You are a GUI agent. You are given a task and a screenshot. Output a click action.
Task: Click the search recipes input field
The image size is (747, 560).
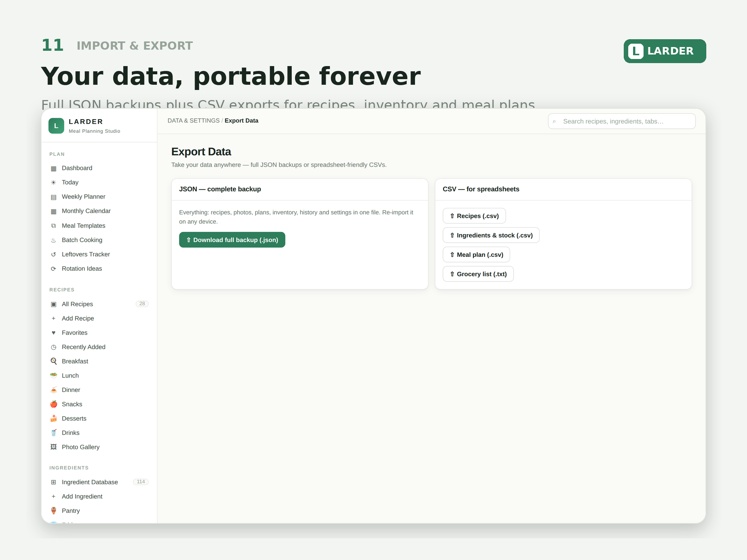[622, 121]
